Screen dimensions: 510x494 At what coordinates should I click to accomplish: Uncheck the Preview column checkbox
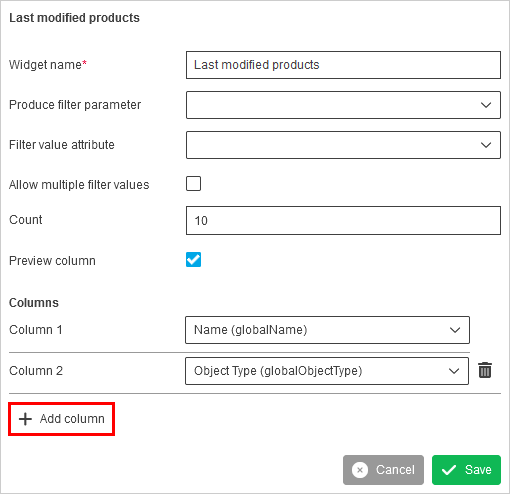click(193, 260)
